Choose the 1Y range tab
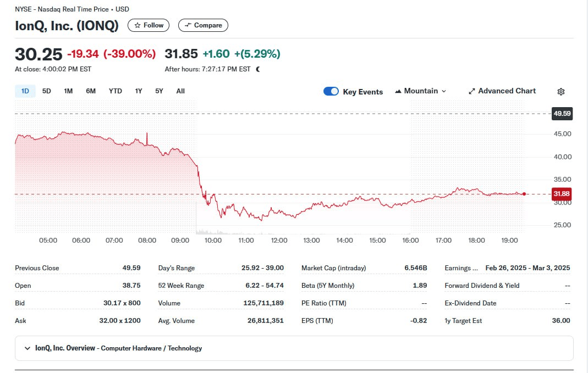 (x=139, y=91)
